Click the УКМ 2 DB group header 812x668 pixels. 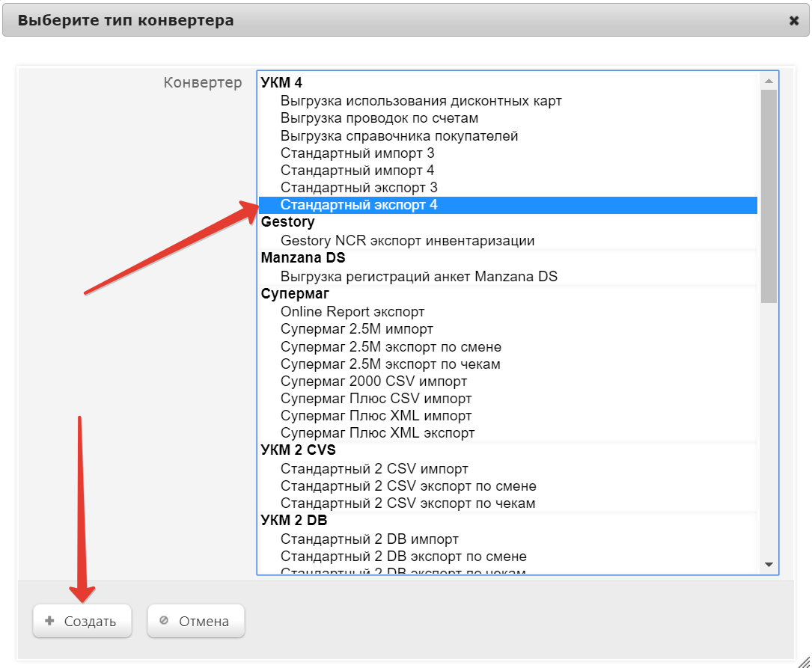pyautogui.click(x=294, y=521)
